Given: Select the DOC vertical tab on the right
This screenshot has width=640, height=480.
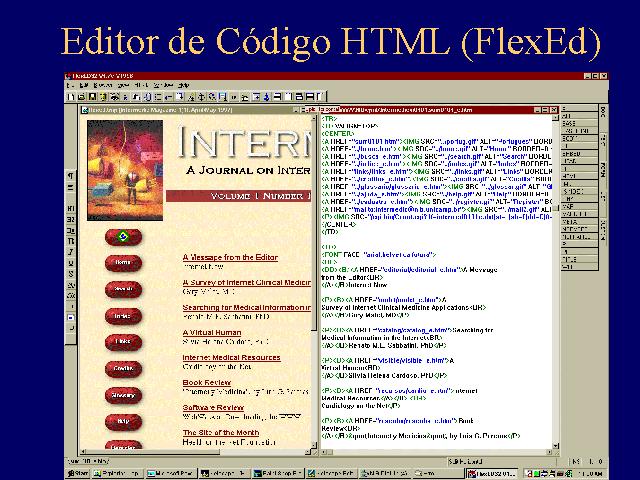Looking at the screenshot, I should [x=603, y=112].
